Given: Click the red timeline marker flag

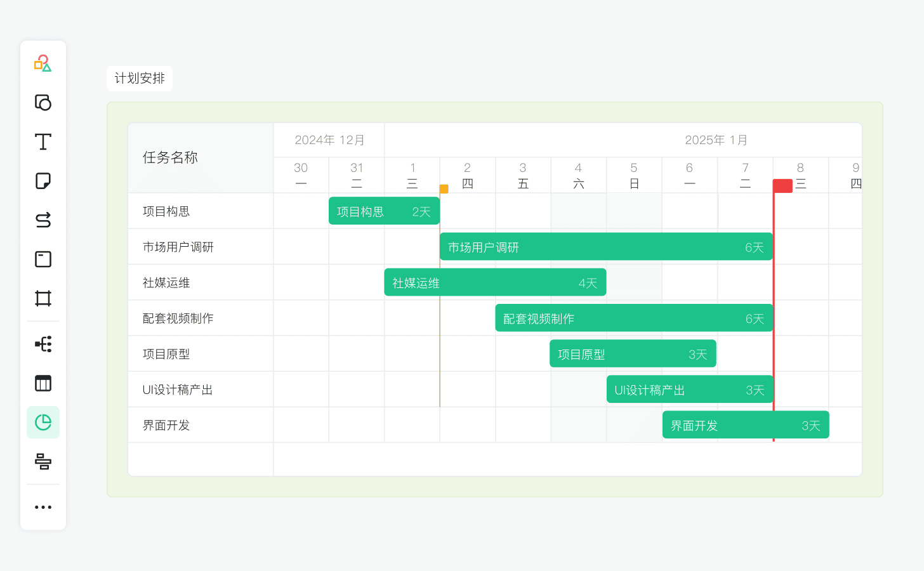Looking at the screenshot, I should click(x=782, y=186).
